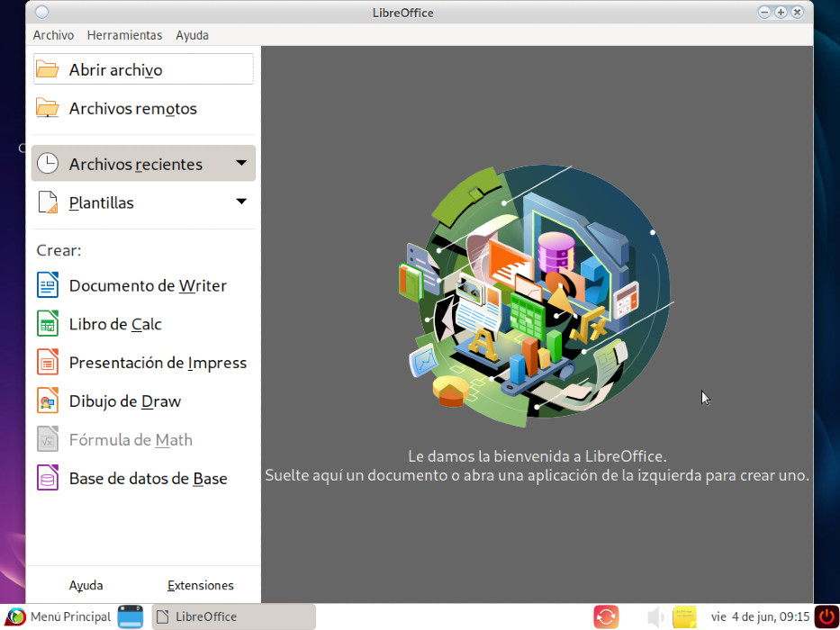Click the Draw drawing icon
Image resolution: width=840 pixels, height=630 pixels.
coord(48,400)
